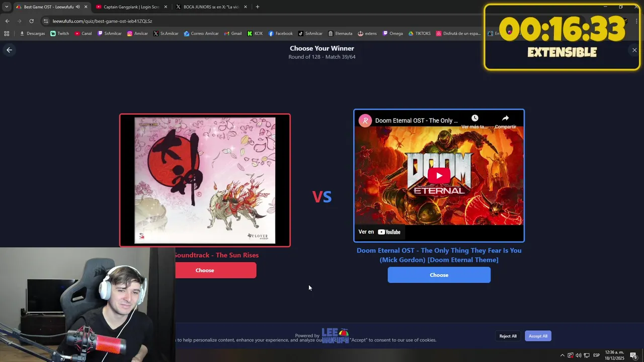Open the Doom Eternal OST video title link
Viewport: 644px width, 362px height.
coord(417,121)
